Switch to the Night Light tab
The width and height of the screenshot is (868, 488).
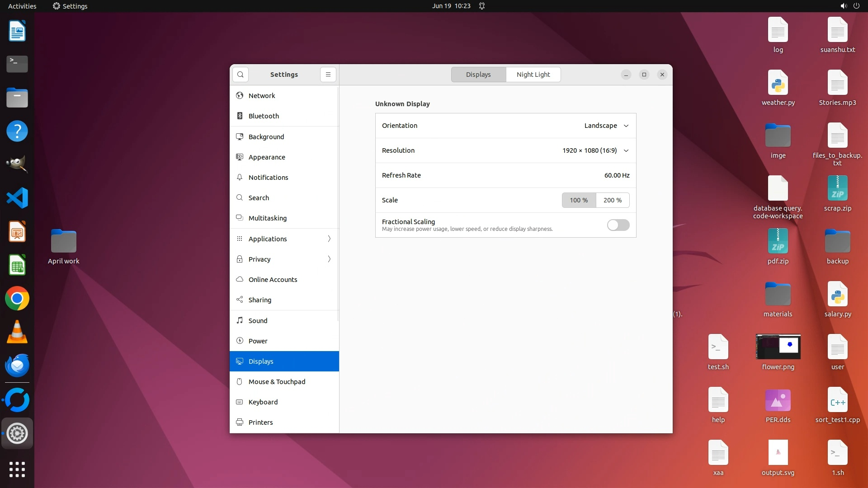533,75
